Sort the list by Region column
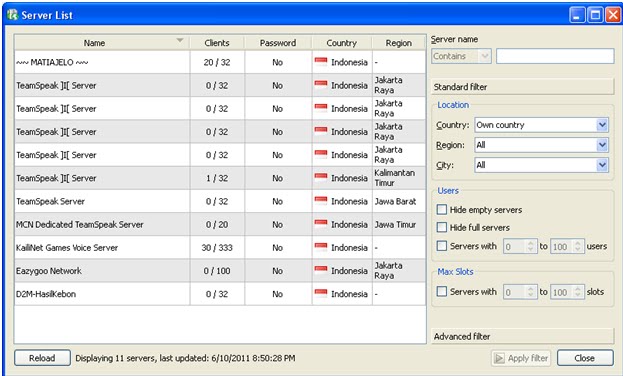 point(399,43)
